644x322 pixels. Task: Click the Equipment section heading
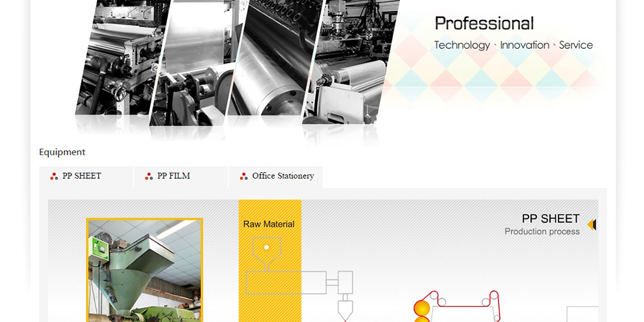(x=62, y=152)
